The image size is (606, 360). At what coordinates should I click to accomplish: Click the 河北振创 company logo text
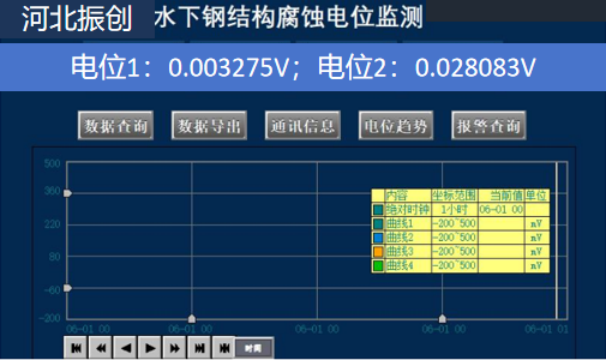77,19
